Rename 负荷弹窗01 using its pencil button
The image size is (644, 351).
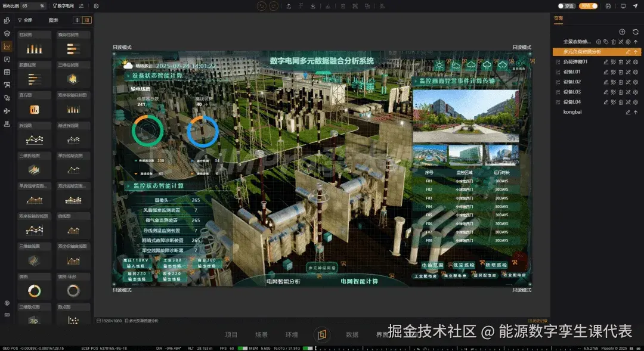tap(605, 62)
